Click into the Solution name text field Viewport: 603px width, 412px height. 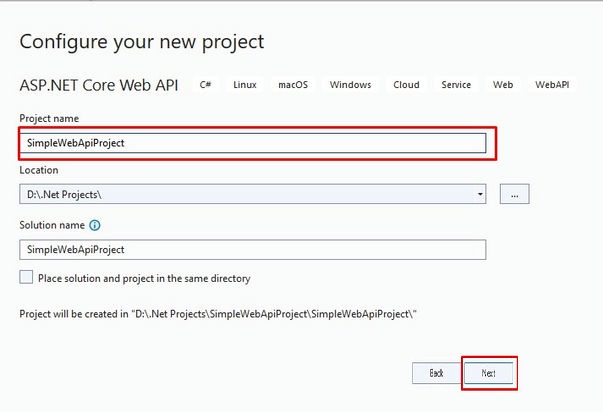pyautogui.click(x=253, y=249)
